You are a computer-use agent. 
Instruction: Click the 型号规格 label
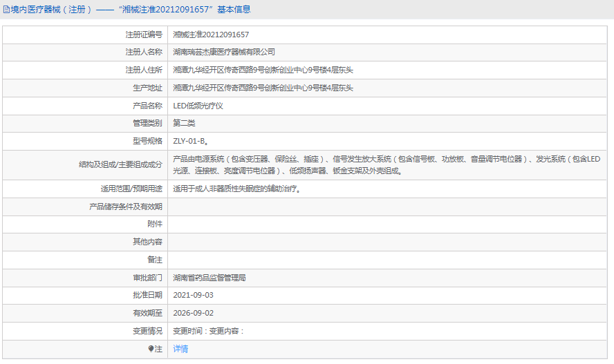point(147,141)
